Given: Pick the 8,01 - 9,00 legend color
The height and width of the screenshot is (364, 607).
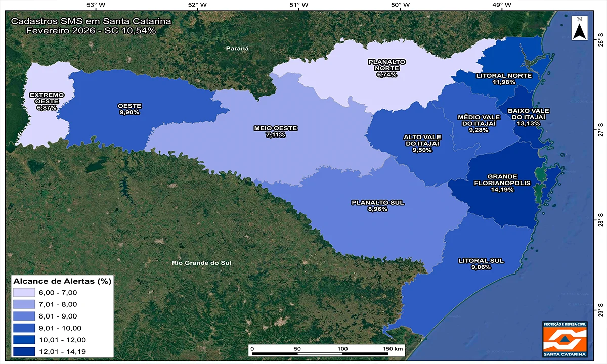Looking at the screenshot, I should pos(24,316).
